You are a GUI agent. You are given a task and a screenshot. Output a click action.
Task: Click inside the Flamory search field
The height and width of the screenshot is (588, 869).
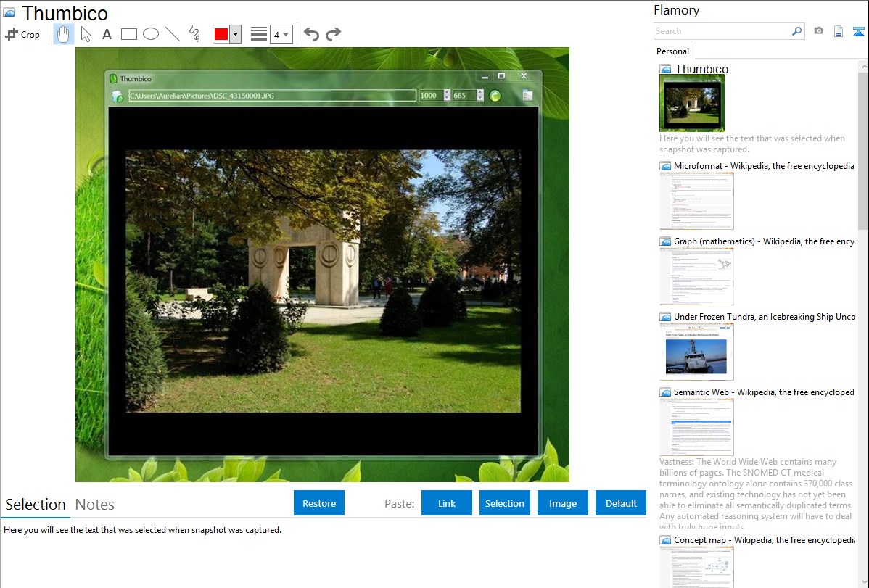pos(722,31)
